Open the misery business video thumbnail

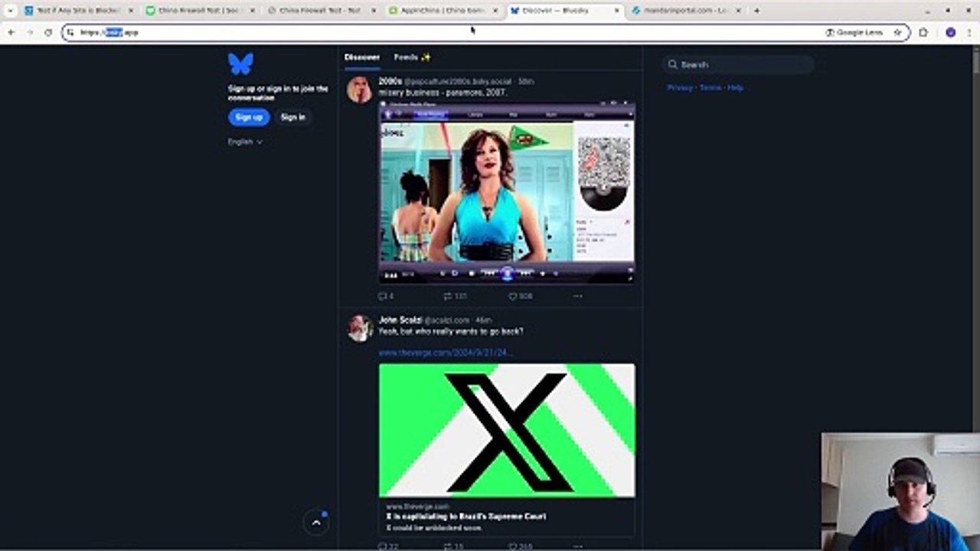[506, 192]
